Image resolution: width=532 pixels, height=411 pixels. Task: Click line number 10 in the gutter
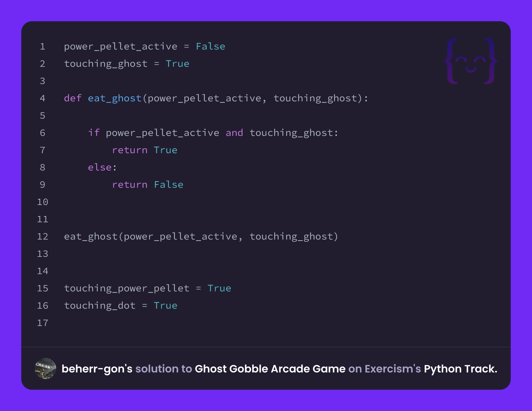43,202
